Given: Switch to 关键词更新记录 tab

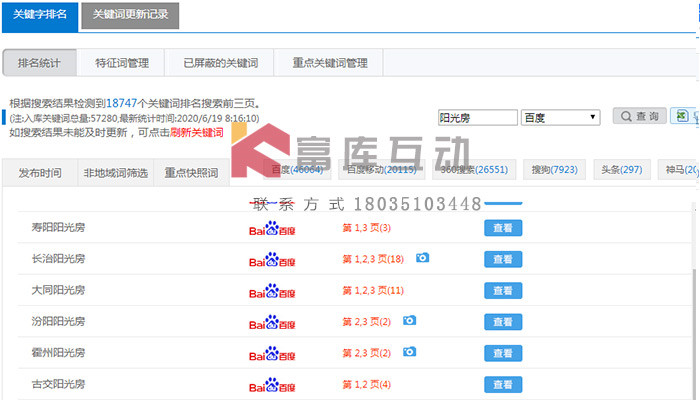Looking at the screenshot, I should [x=130, y=15].
